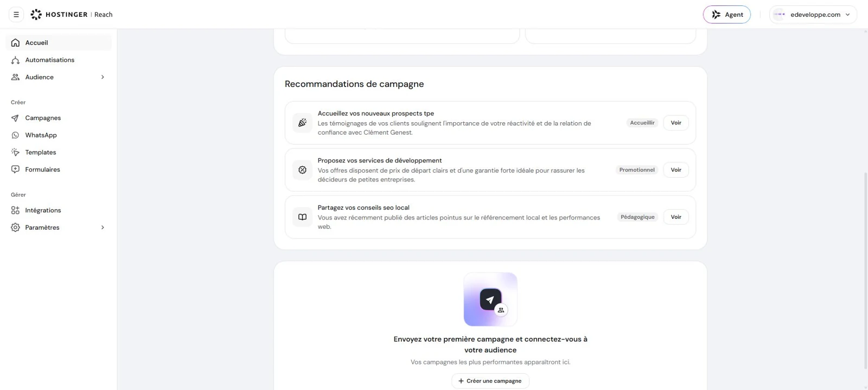The height and width of the screenshot is (390, 868).
Task: Click the Créer une campagne button
Action: 490,381
